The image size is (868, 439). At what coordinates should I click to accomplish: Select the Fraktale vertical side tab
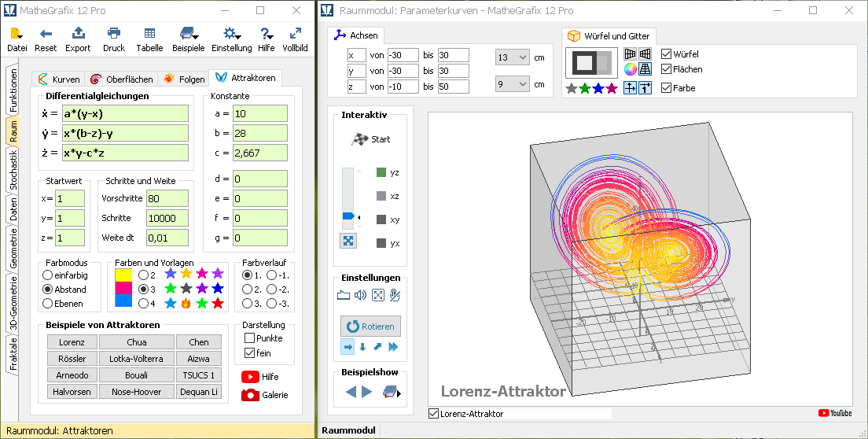point(13,355)
